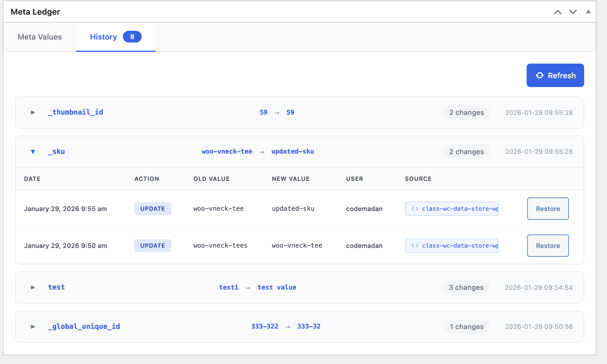Click code icon in 9:50 am source
Image resolution: width=607 pixels, height=364 pixels.
(x=415, y=246)
